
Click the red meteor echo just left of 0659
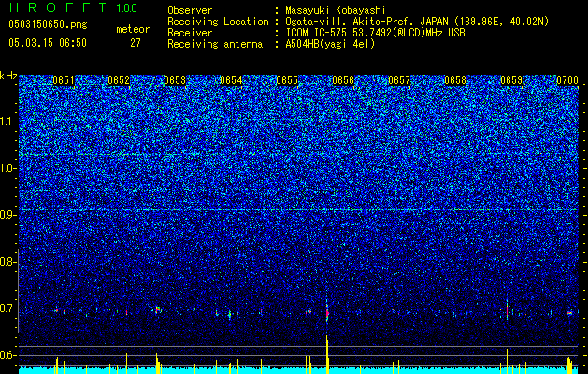(x=507, y=309)
